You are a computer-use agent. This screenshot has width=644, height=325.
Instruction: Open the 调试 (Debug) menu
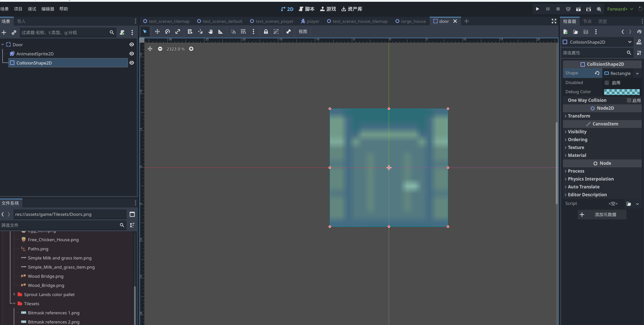(x=32, y=9)
